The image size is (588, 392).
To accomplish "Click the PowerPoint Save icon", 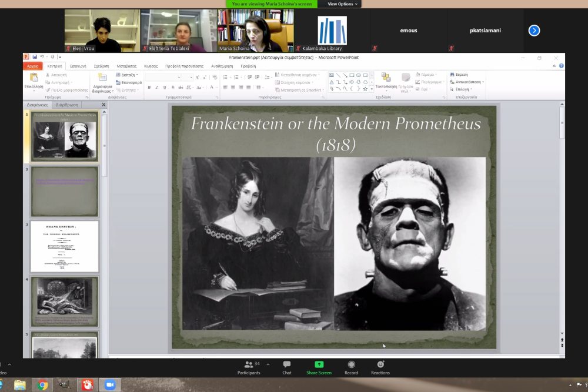I will (x=35, y=57).
